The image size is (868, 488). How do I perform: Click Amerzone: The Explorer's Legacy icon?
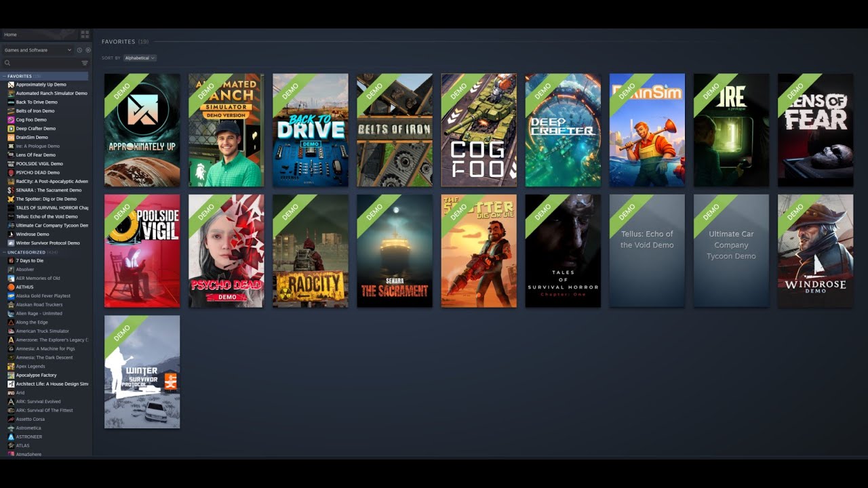coord(11,340)
